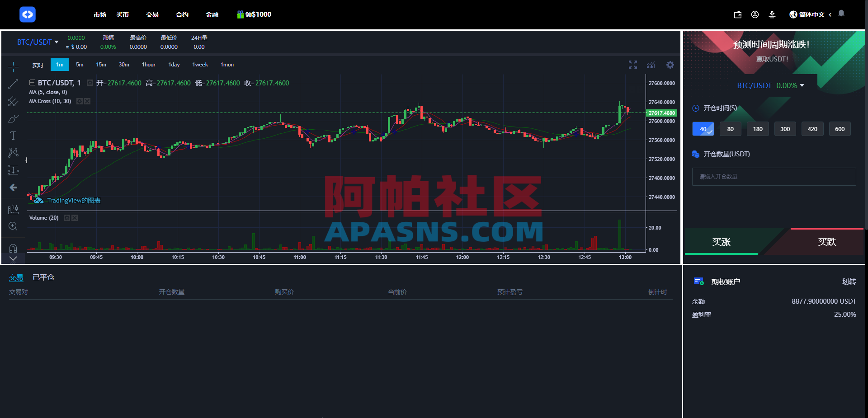This screenshot has width=868, height=418.
Task: Click the 买涨 button to buy up
Action: tap(721, 242)
